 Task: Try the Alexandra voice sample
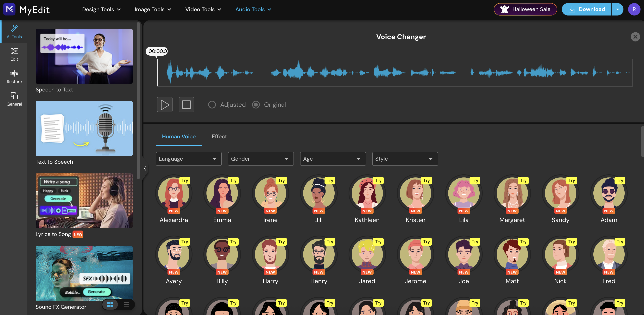tap(185, 181)
